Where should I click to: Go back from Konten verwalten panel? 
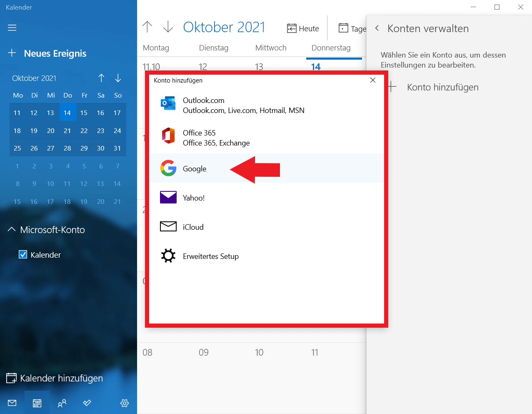(377, 28)
